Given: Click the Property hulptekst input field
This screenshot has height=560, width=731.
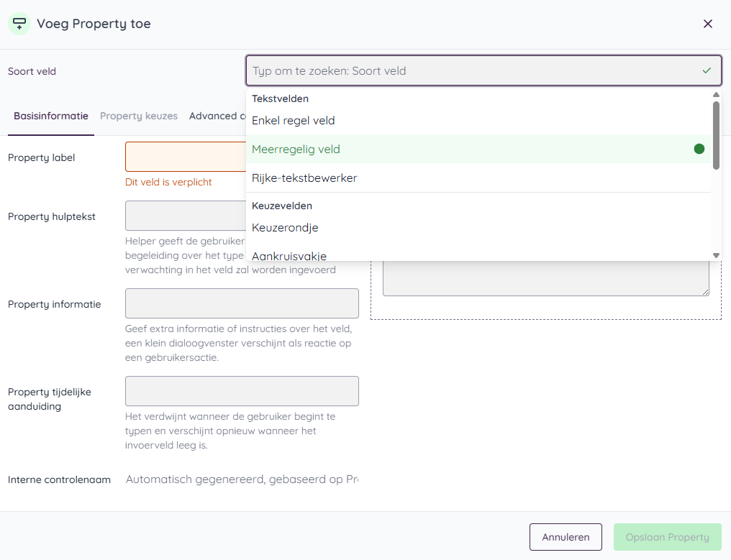Looking at the screenshot, I should click(185, 216).
